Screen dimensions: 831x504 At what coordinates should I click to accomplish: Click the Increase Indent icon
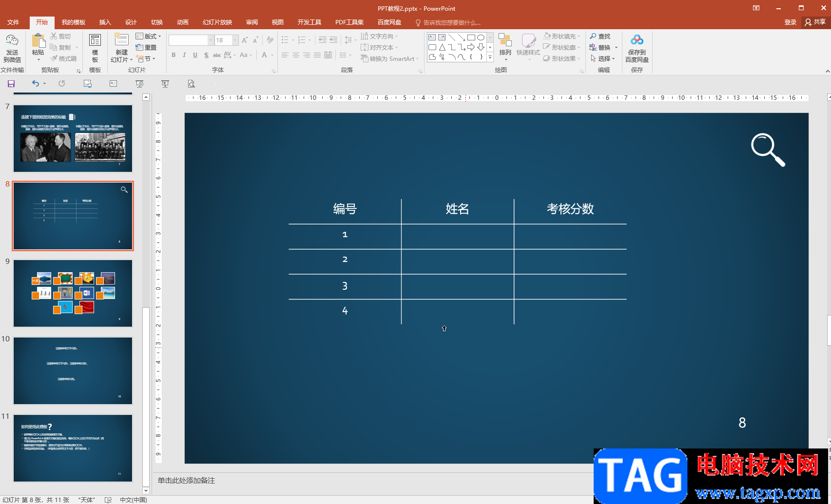(x=333, y=40)
